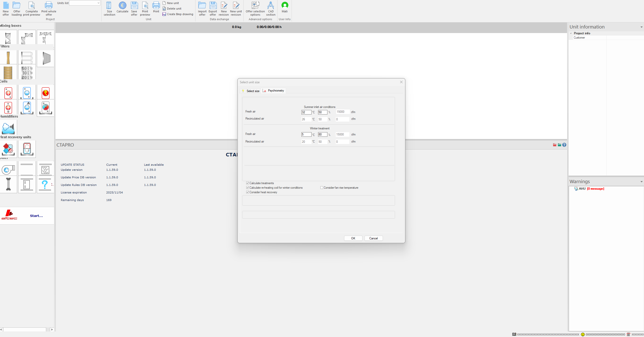Open the unit Print preview
Viewport: 644px width, 337px height.
point(145,9)
